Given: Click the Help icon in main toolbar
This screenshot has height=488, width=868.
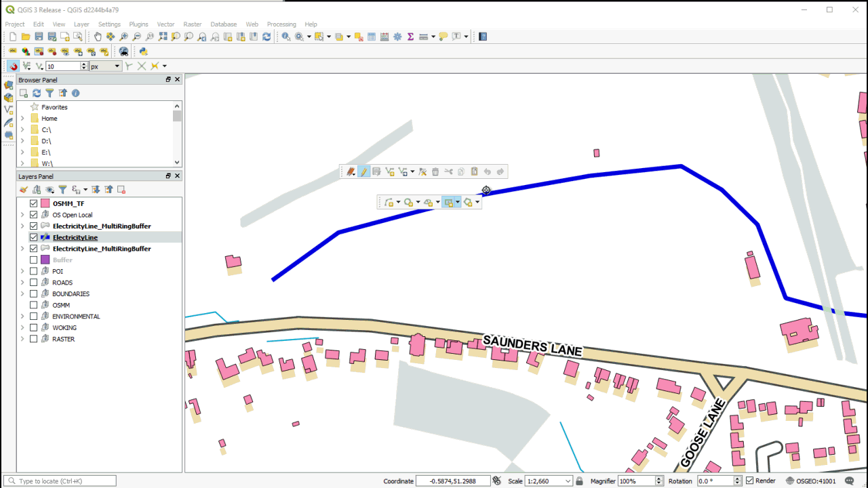Looking at the screenshot, I should [483, 37].
